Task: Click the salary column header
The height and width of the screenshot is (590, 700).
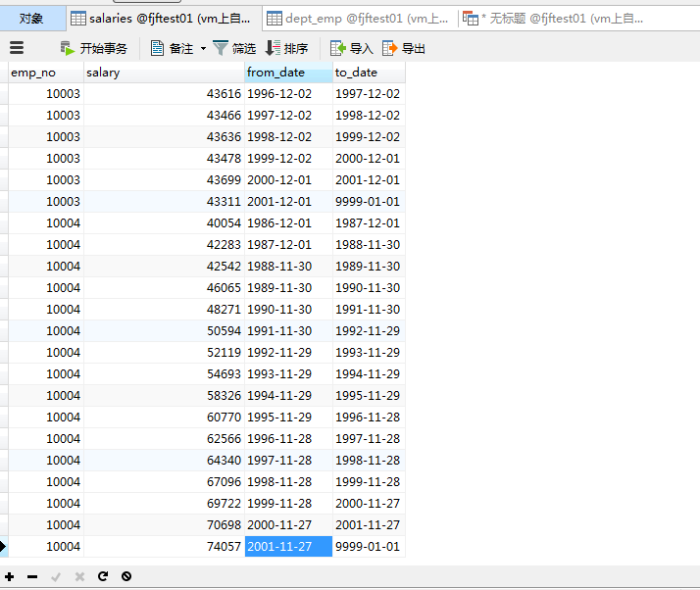Action: [164, 73]
